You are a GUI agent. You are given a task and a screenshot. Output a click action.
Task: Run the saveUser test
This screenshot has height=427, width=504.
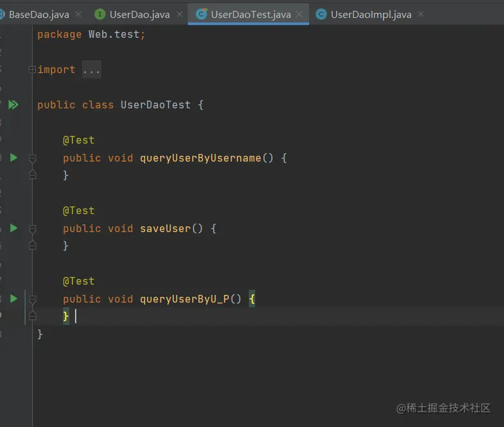pos(13,228)
